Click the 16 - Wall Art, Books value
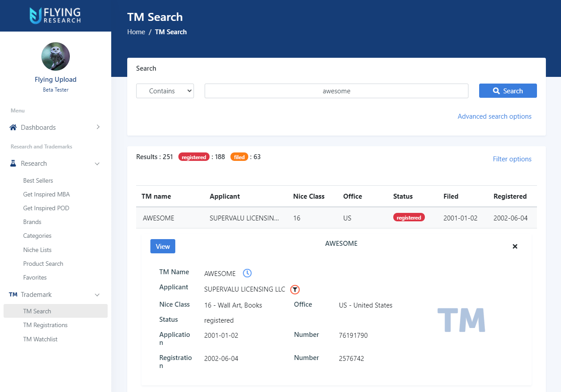This screenshot has width=561, height=392. (x=233, y=305)
